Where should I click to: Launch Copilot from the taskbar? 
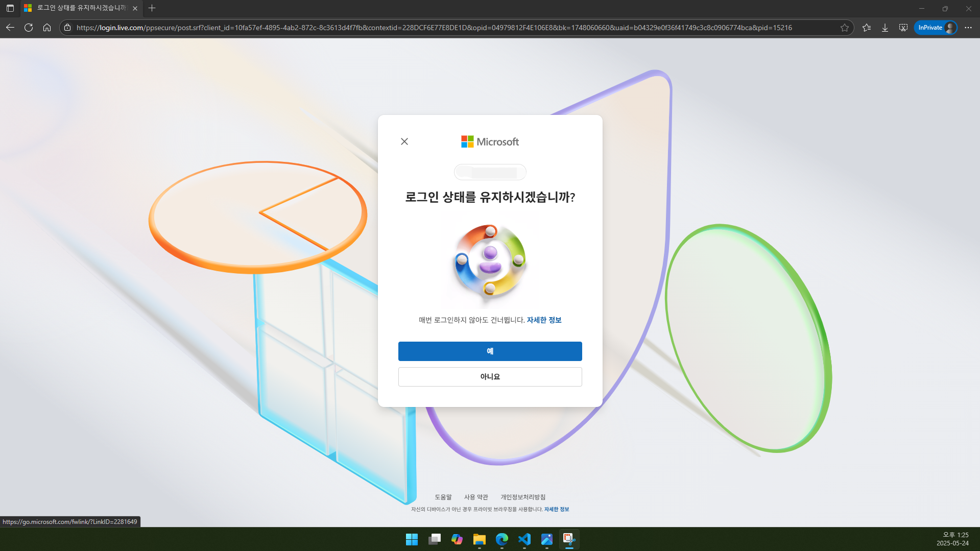pyautogui.click(x=457, y=539)
